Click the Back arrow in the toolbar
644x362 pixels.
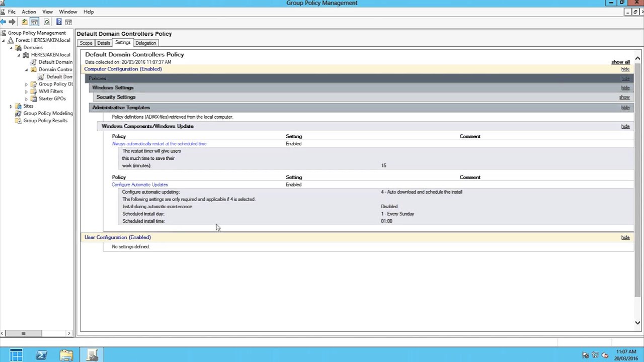click(3, 22)
